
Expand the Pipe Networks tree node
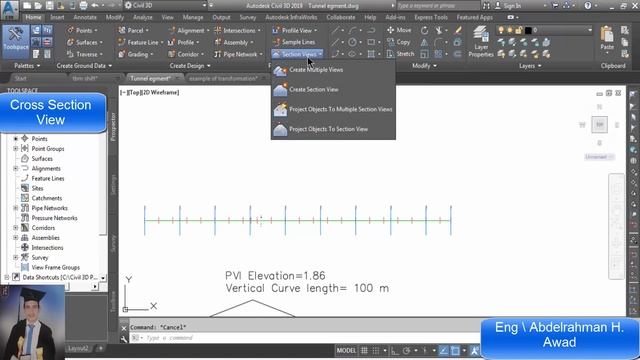[16, 208]
